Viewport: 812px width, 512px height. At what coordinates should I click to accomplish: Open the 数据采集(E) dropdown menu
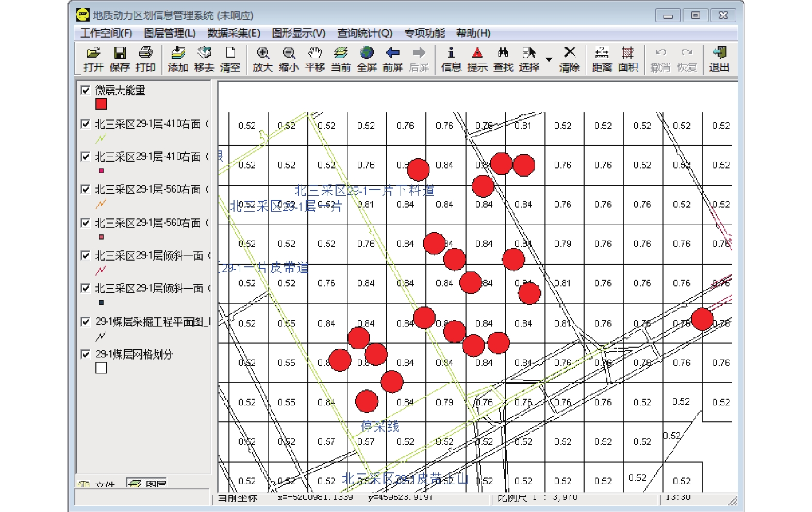click(x=234, y=33)
